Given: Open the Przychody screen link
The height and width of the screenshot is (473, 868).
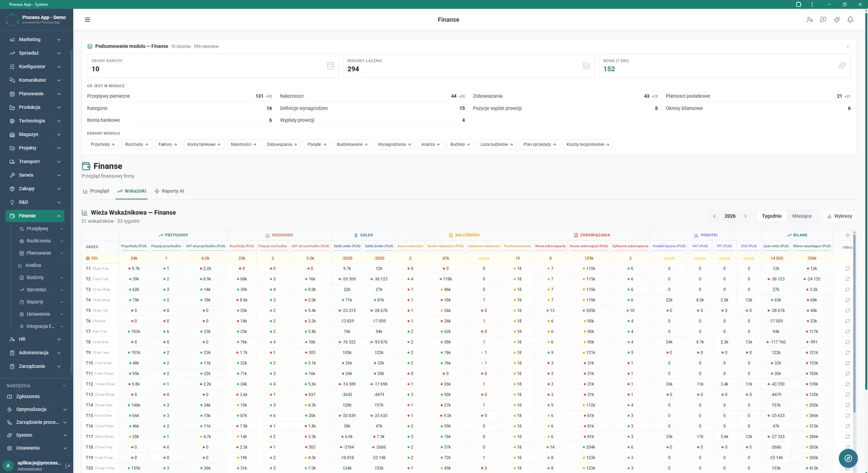Looking at the screenshot, I should click(103, 144).
